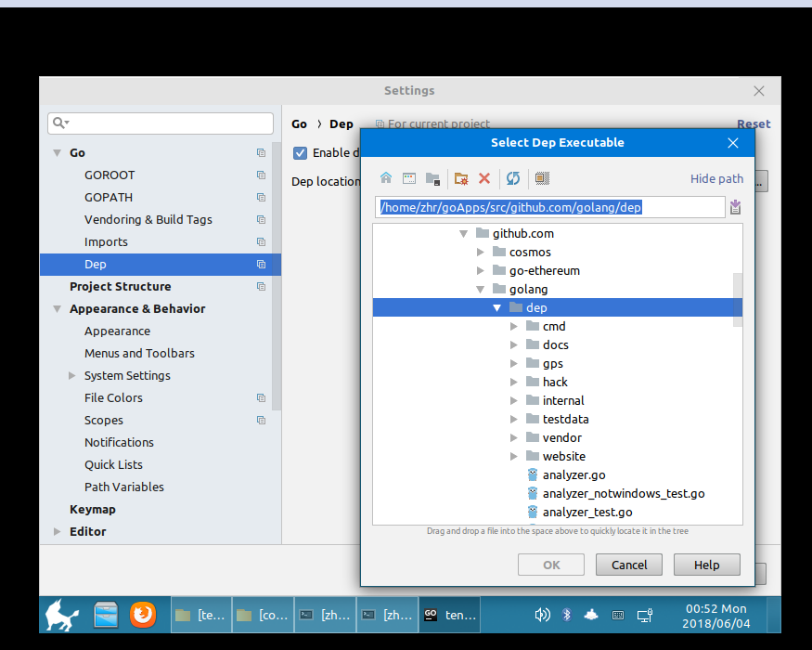Expand the Editor settings category
812x650 pixels.
point(57,532)
